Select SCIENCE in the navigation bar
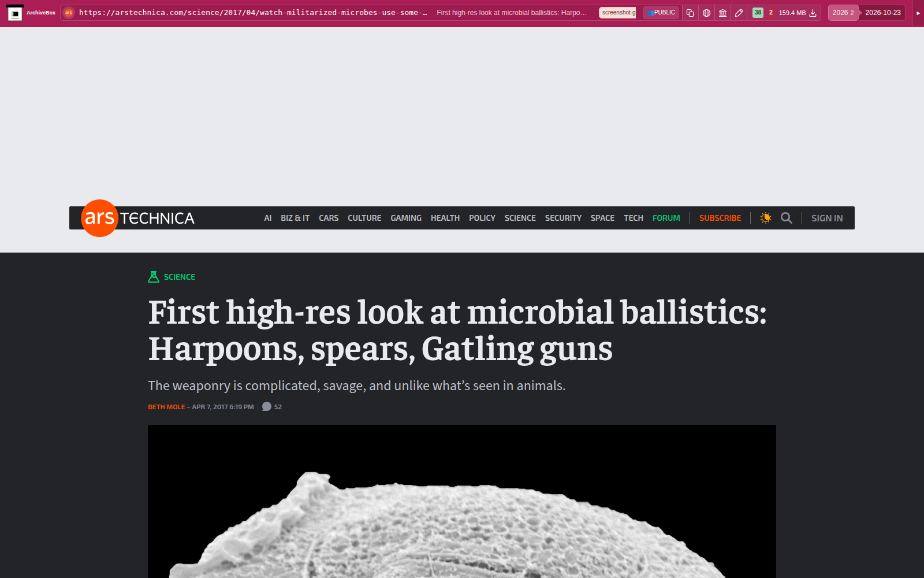 pos(520,218)
